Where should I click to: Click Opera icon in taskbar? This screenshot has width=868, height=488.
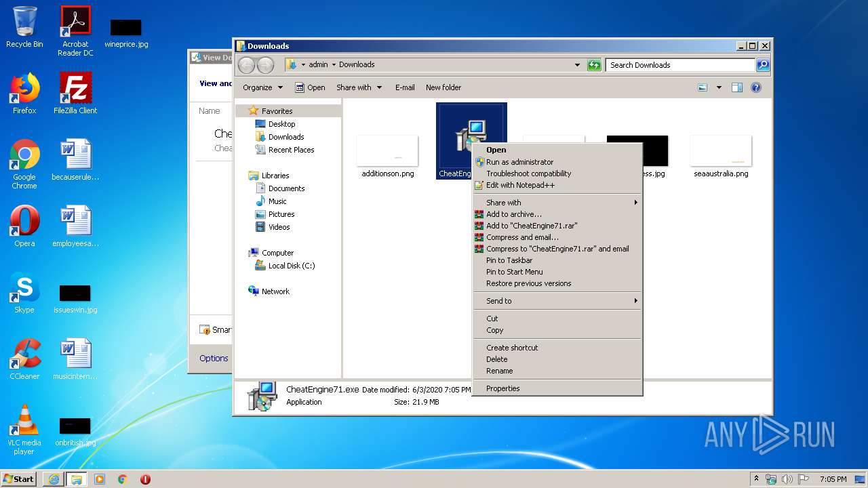tap(145, 479)
